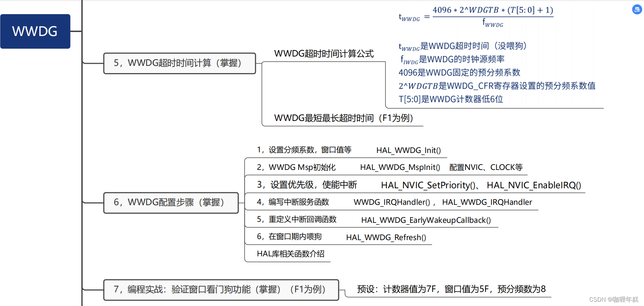
Task: Click step '5，重定义中断回调函数'
Action: pyautogui.click(x=296, y=220)
